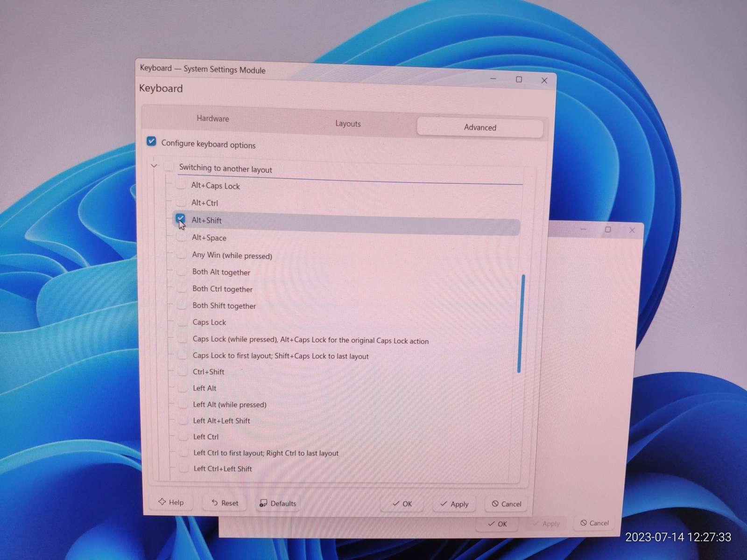This screenshot has width=747, height=560.
Task: Select the Alt+Ctrl row text
Action: 204,203
